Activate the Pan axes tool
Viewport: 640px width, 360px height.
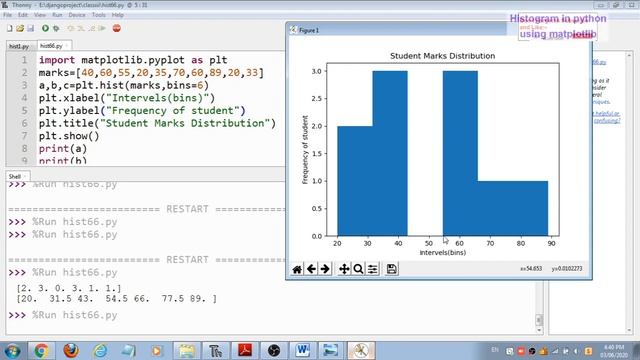tap(344, 269)
